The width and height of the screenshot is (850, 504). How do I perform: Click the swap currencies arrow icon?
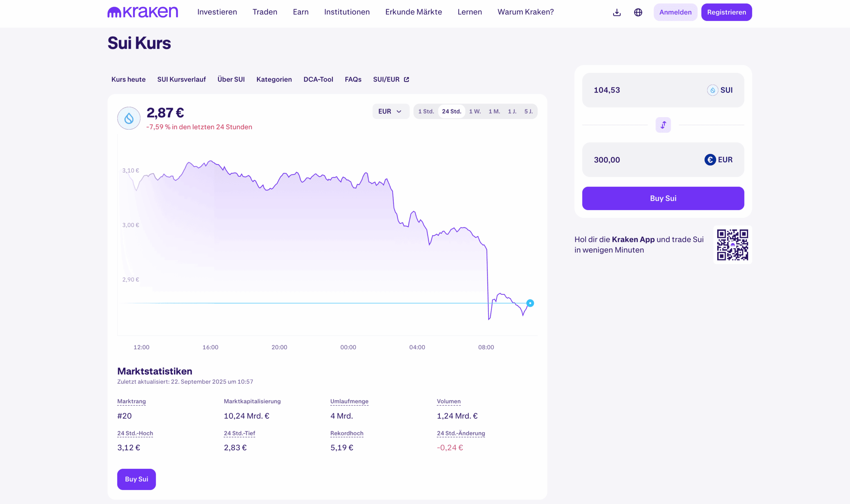[x=663, y=125]
